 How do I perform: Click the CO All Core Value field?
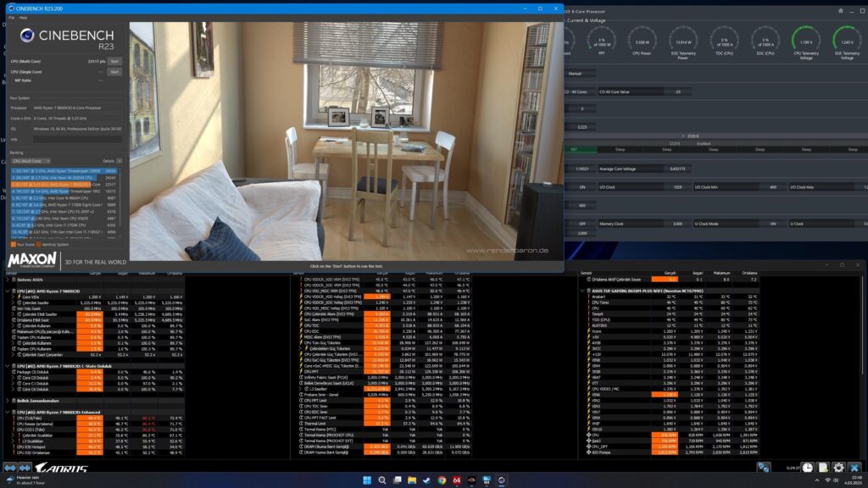[x=644, y=91]
